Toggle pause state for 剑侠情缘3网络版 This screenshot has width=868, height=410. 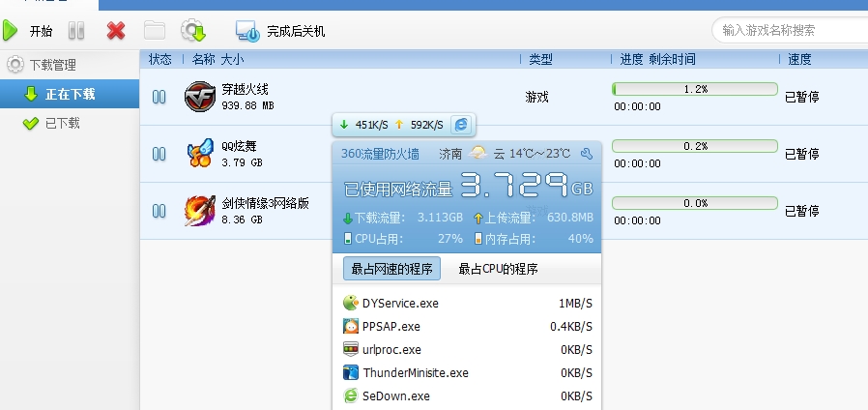[159, 211]
